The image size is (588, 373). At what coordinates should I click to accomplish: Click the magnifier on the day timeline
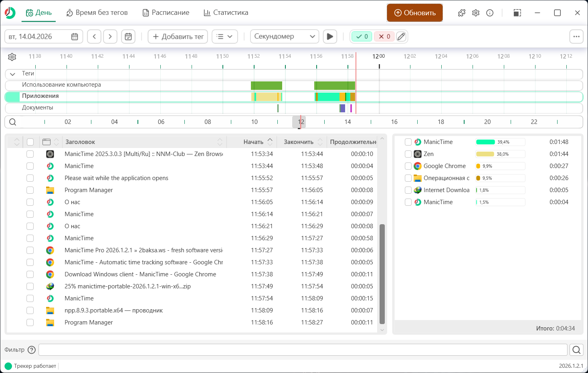pos(13,122)
